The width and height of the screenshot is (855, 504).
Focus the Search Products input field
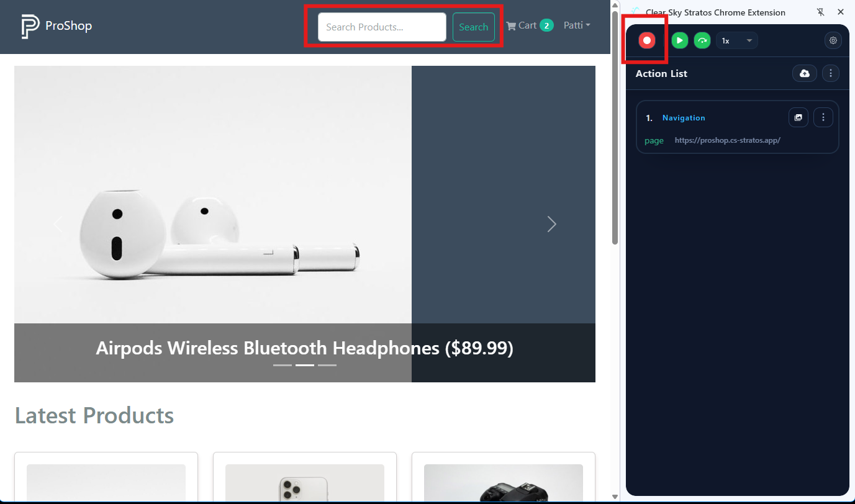[382, 27]
